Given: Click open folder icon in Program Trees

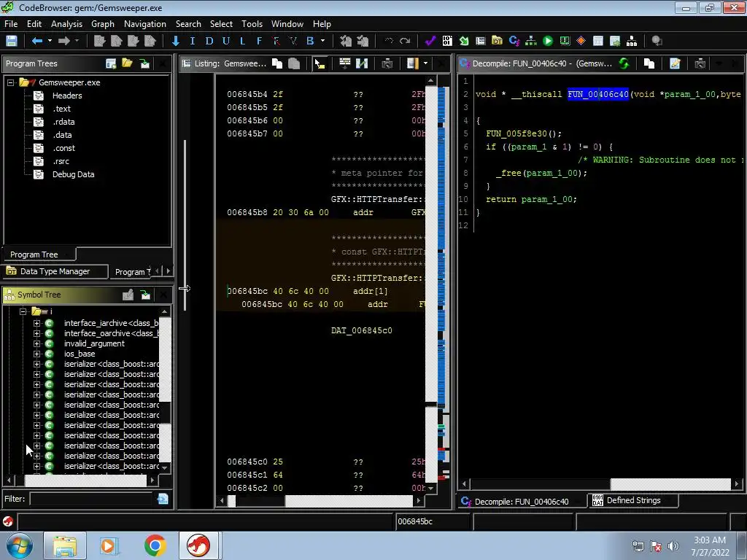Looking at the screenshot, I should coord(127,63).
